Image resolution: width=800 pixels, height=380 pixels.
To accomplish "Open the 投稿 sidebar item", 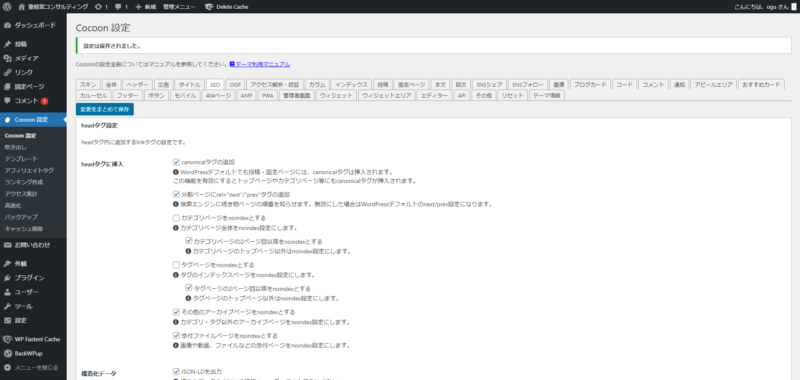I will coord(33,44).
